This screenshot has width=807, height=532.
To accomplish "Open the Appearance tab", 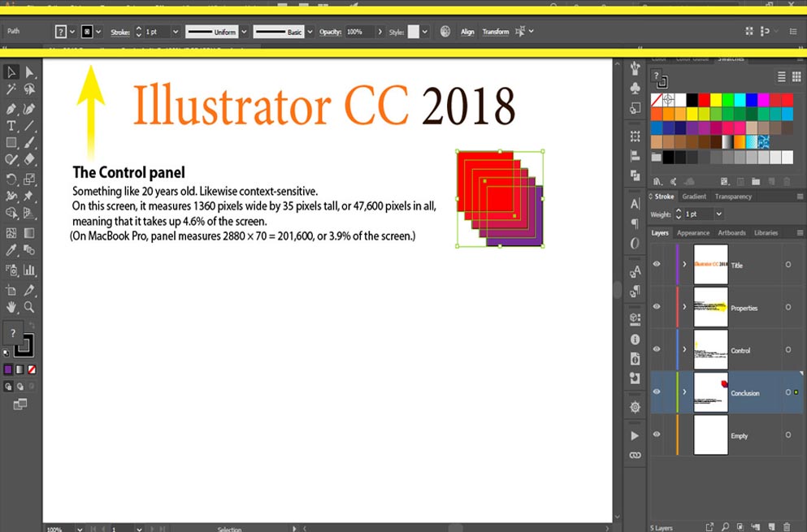I will pos(692,233).
